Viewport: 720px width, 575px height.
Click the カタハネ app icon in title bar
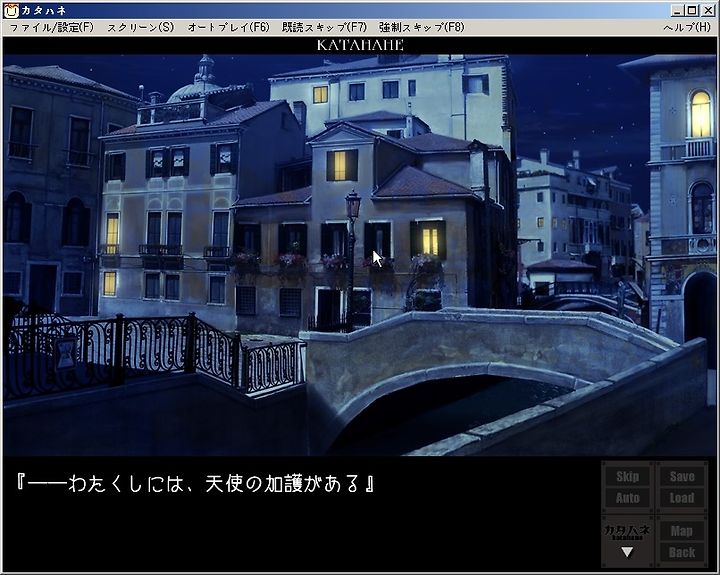[x=11, y=11]
